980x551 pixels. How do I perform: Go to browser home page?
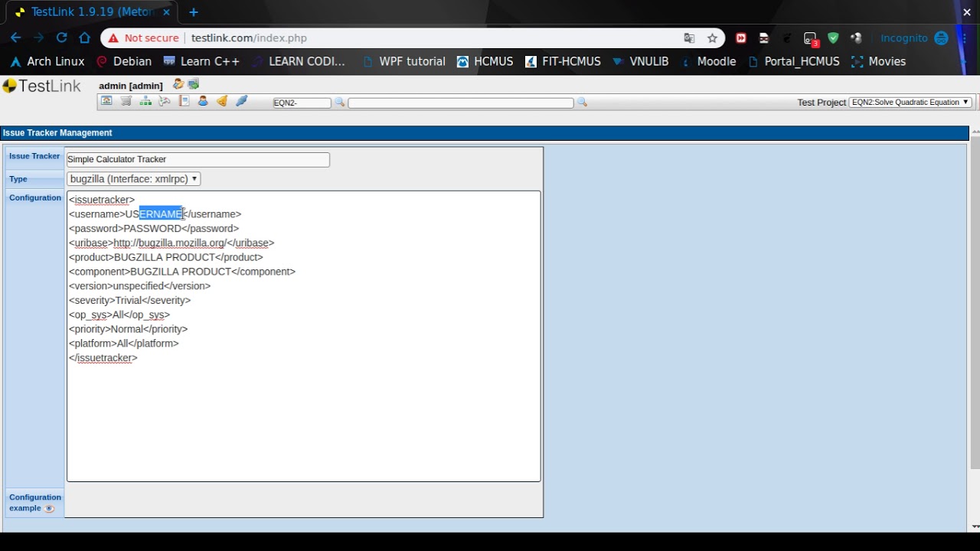coord(84,37)
